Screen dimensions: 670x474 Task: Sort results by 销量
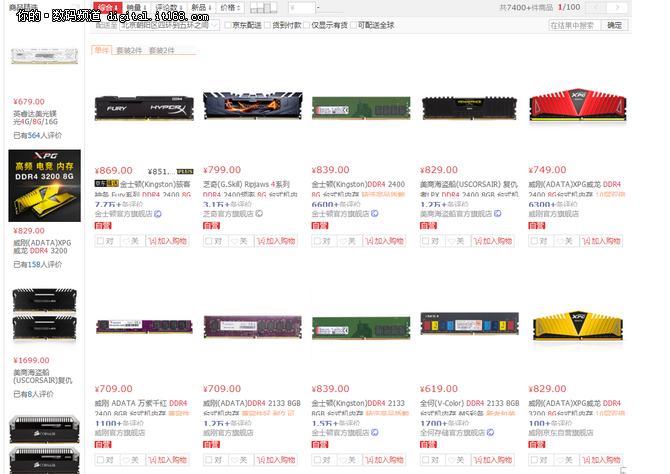pyautogui.click(x=137, y=7)
